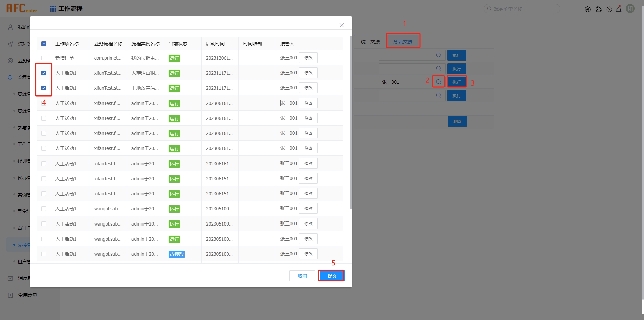
Task: Open the AI assistant icon in the top bar
Action: tap(588, 9)
